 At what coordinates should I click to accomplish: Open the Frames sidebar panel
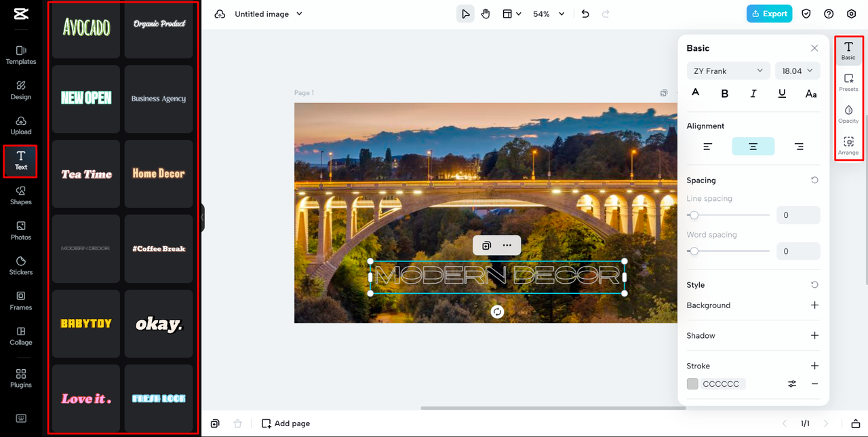[x=20, y=301]
